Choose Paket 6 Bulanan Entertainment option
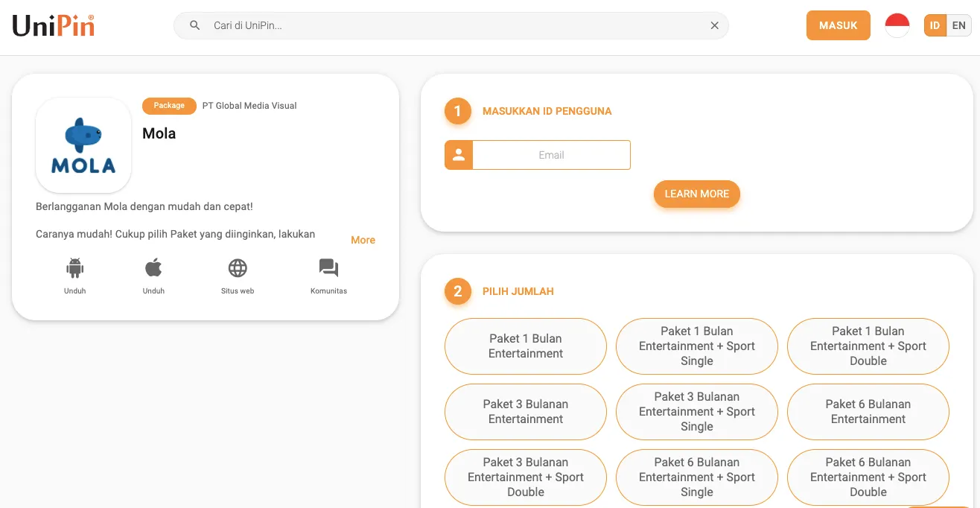This screenshot has width=980, height=508. point(868,412)
